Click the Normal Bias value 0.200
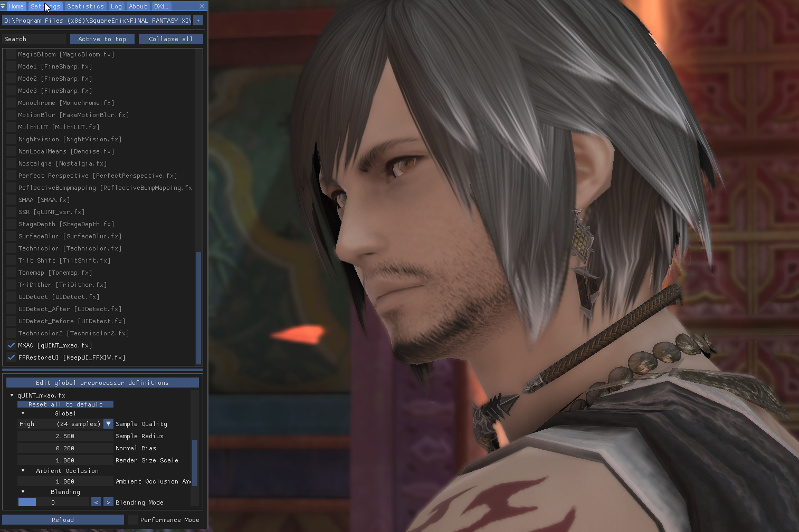799x532 pixels. click(65, 448)
